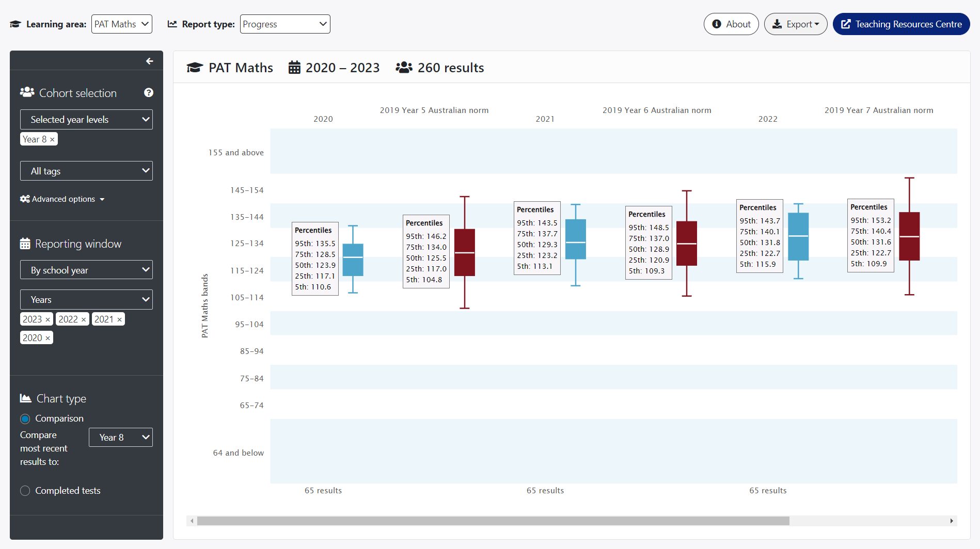Click the About button

click(731, 24)
